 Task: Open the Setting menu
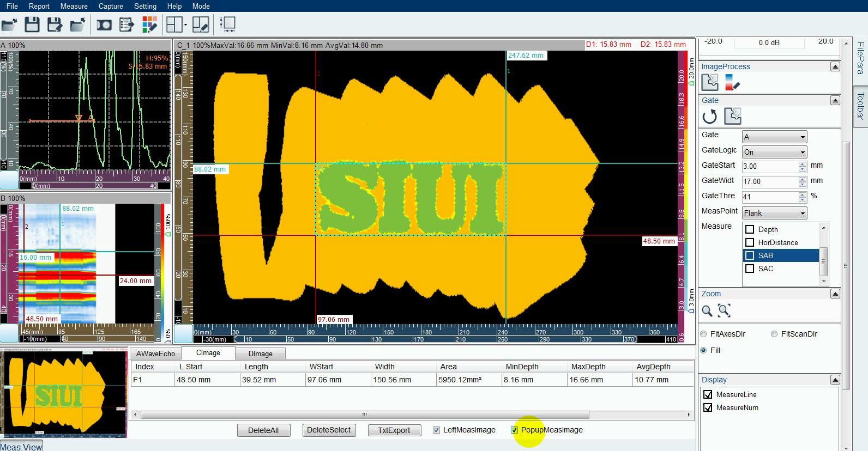[x=145, y=6]
